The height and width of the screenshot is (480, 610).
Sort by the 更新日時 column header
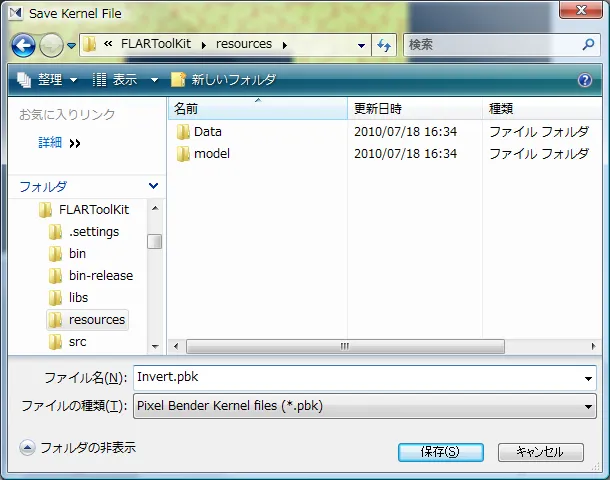(415, 109)
